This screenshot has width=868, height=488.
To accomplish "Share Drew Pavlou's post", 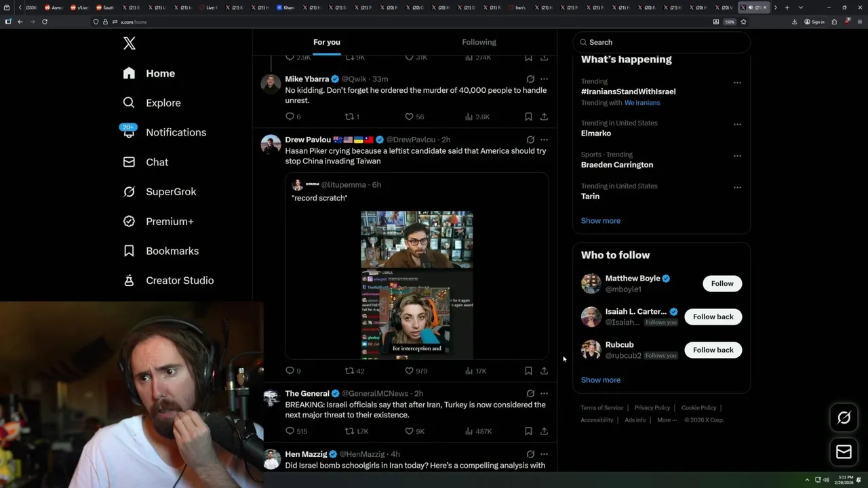I will [x=544, y=371].
